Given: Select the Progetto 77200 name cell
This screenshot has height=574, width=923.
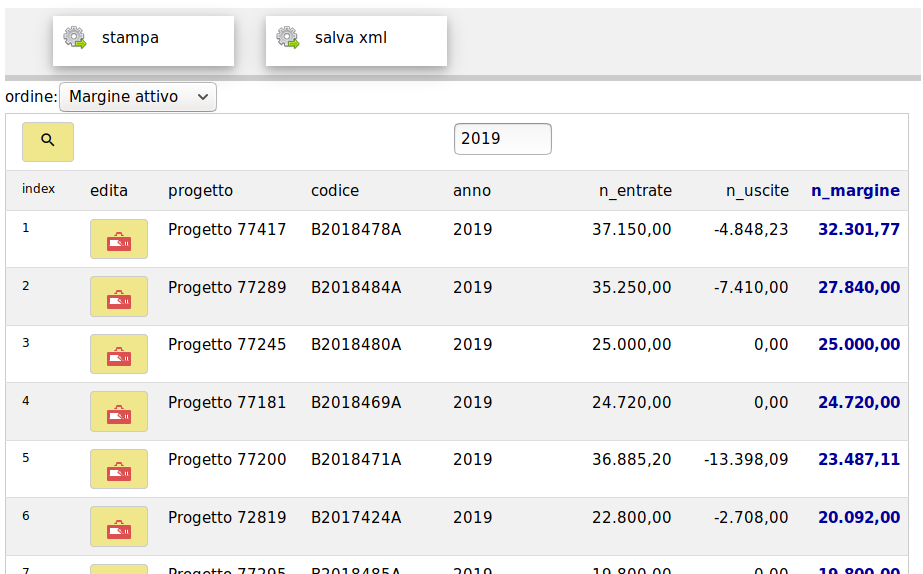Looking at the screenshot, I should pos(227,459).
